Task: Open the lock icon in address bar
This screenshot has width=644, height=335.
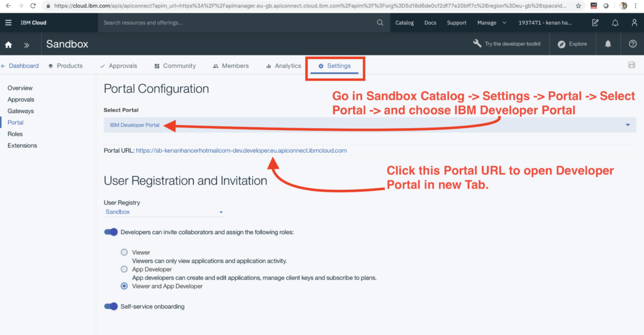Action: [48, 6]
